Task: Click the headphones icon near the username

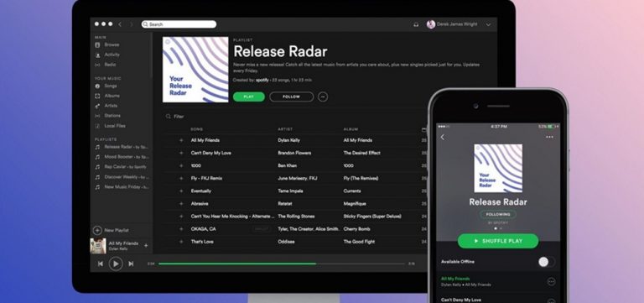Action: click(x=416, y=24)
